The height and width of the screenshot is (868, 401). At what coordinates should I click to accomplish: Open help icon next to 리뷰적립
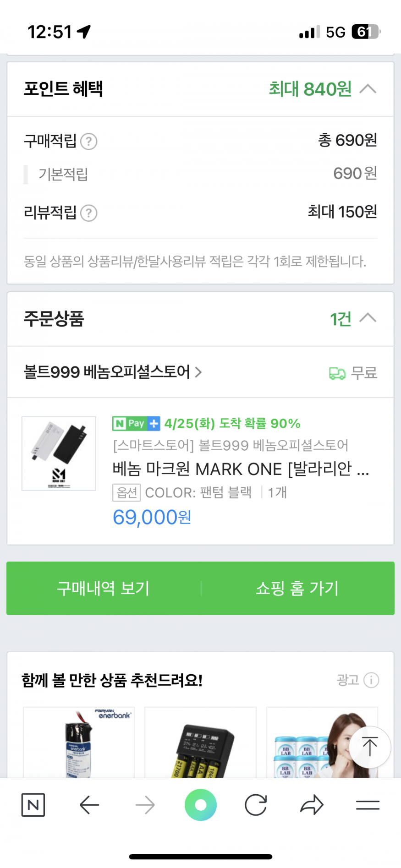(x=89, y=213)
